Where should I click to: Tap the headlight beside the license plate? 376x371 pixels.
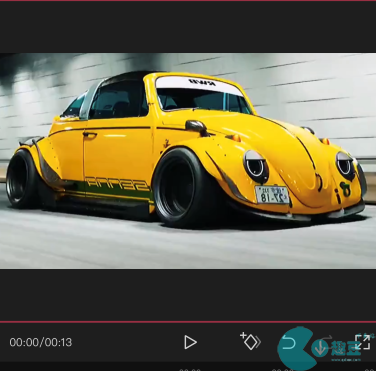[256, 166]
